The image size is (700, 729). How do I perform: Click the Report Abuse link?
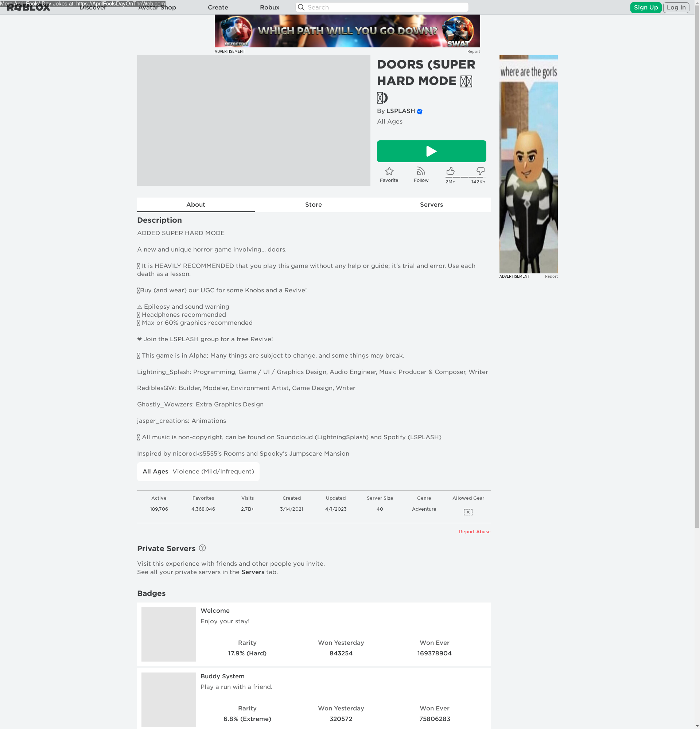(x=475, y=531)
